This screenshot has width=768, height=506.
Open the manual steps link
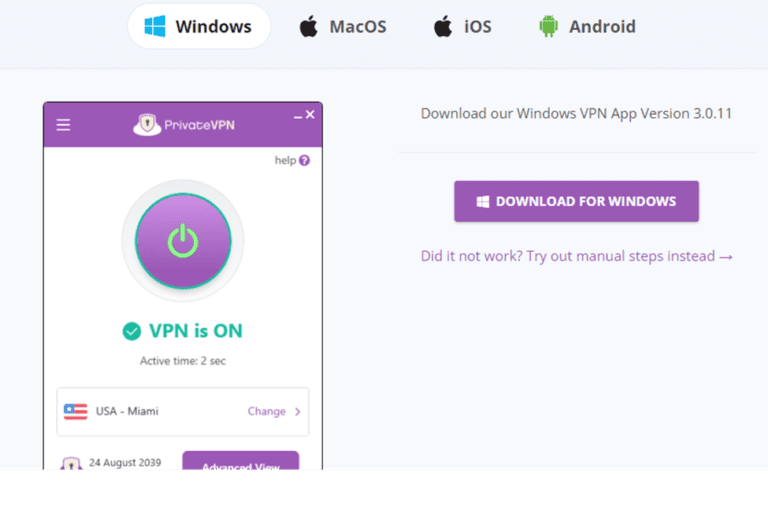[x=577, y=256]
